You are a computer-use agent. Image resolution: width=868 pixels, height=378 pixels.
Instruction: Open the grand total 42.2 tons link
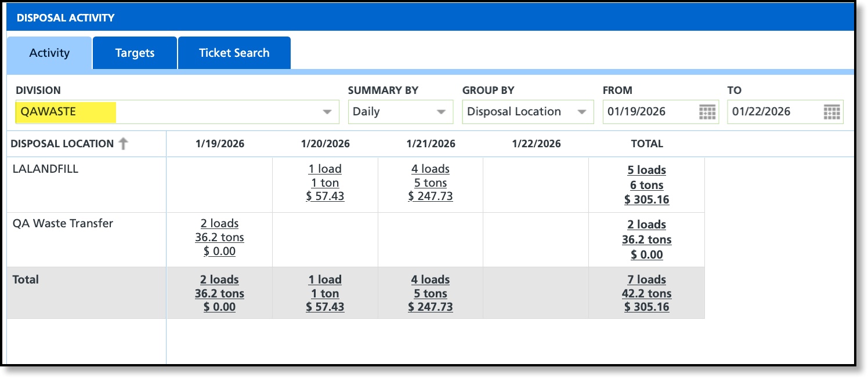(x=647, y=293)
